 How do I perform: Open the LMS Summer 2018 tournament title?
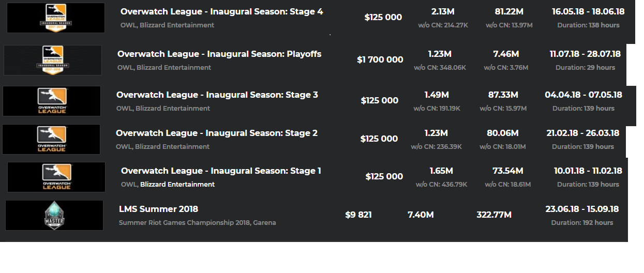pos(159,209)
